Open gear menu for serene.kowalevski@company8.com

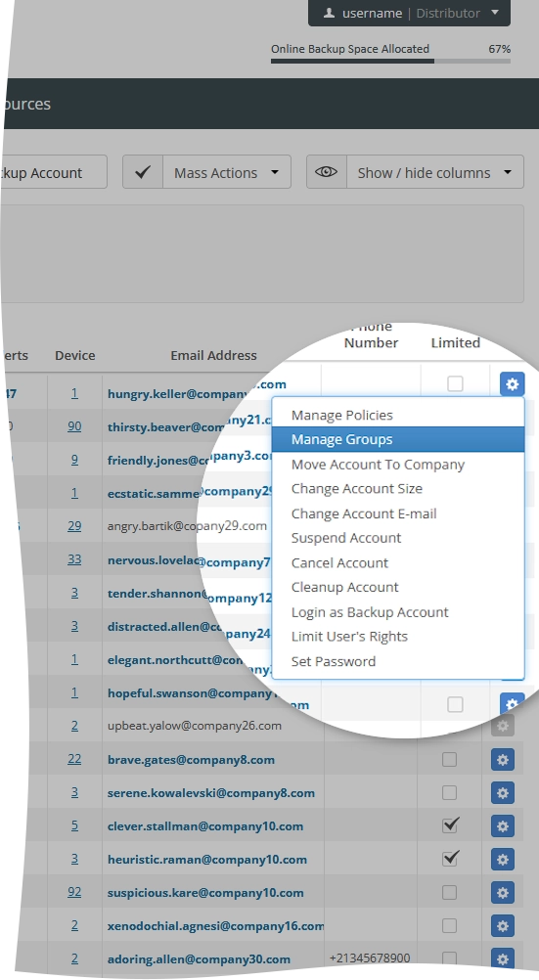(x=502, y=792)
